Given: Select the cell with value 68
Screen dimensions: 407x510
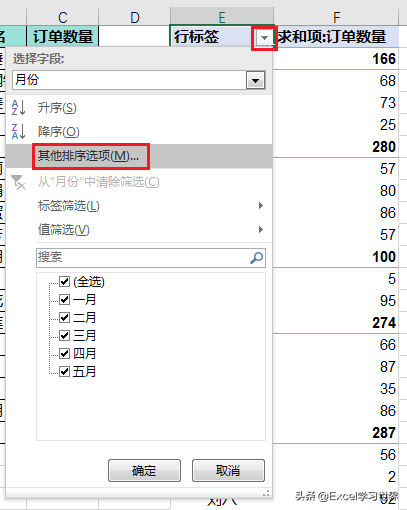Looking at the screenshot, I should click(336, 81).
